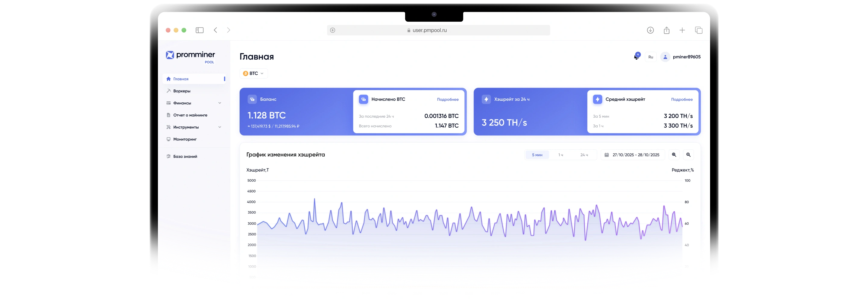Click the user avatar icon
Screen dimensions: 868x301
pos(665,57)
